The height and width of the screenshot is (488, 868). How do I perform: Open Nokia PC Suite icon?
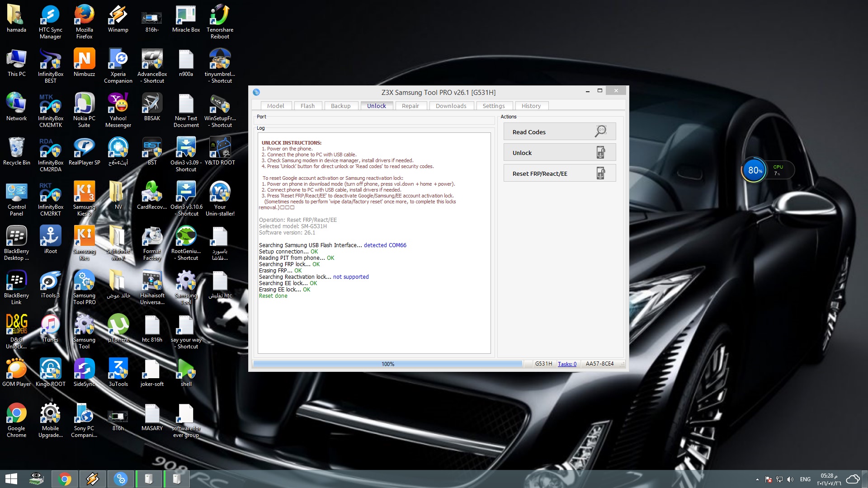click(84, 110)
